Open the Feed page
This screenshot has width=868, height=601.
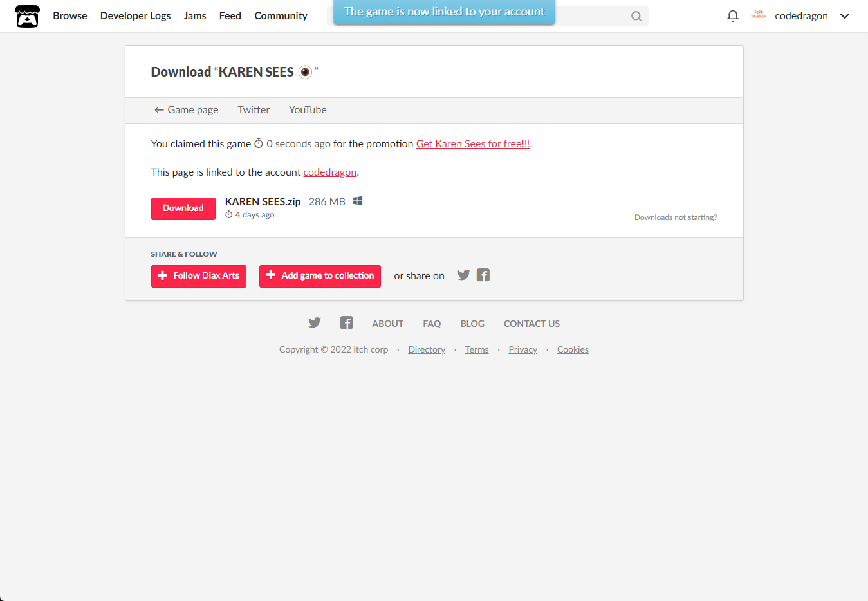[x=230, y=16]
